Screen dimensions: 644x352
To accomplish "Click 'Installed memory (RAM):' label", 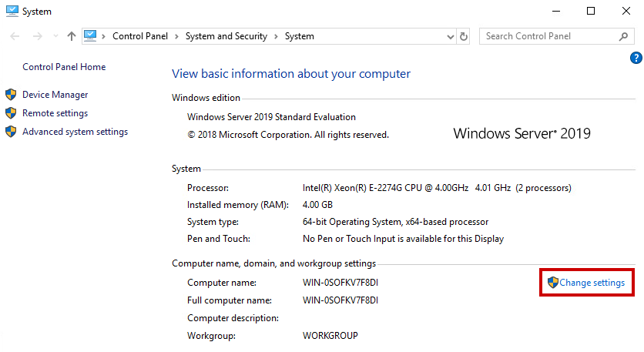I will coord(238,205).
